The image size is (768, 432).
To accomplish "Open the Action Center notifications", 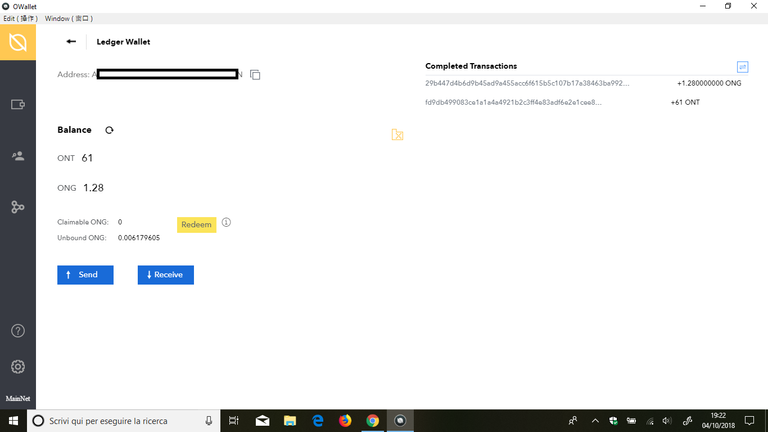I will [x=749, y=421].
